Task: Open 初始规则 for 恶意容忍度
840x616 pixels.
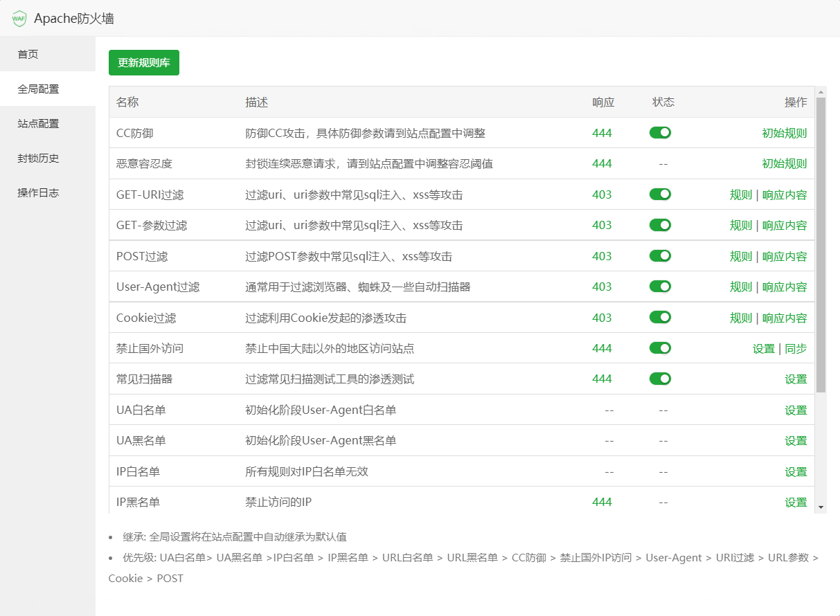Action: 785,164
